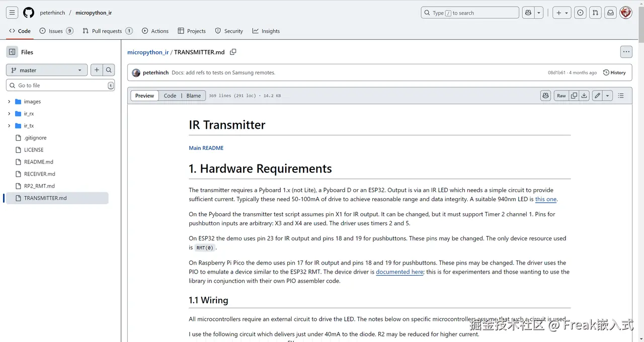Switch to Preview view

144,96
